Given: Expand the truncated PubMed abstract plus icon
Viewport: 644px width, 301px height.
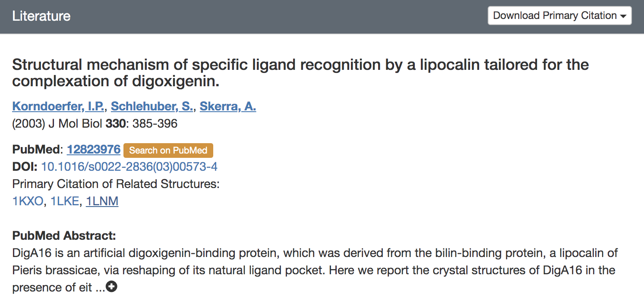Looking at the screenshot, I should click(x=111, y=287).
